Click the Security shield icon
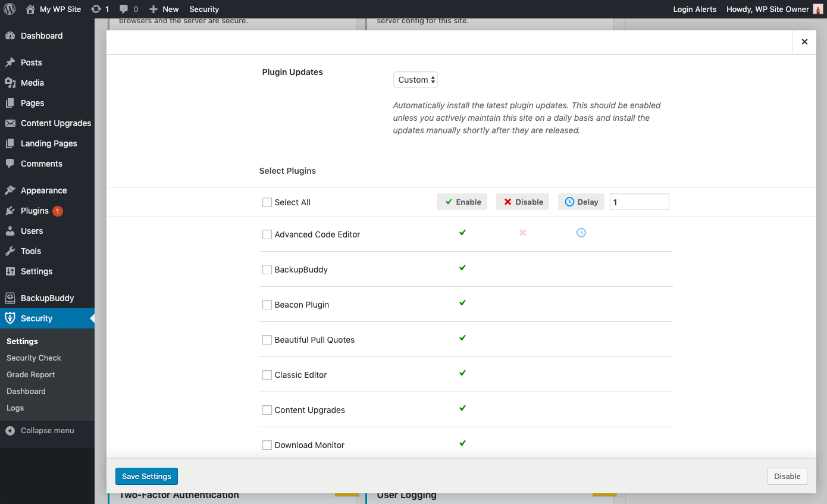Viewport: 827px width, 504px height. (10, 318)
